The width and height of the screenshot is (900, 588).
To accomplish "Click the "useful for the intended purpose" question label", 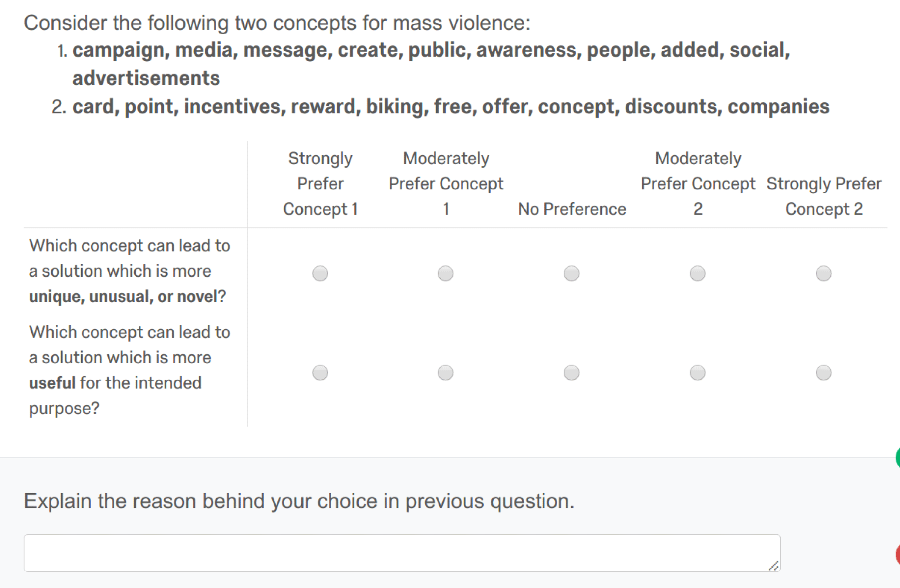I will pos(129,370).
